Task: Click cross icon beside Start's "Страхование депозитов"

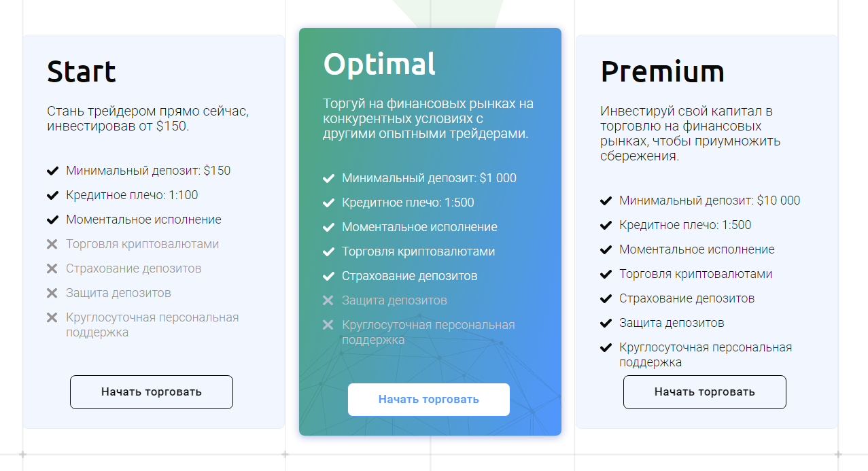Action: click(52, 269)
